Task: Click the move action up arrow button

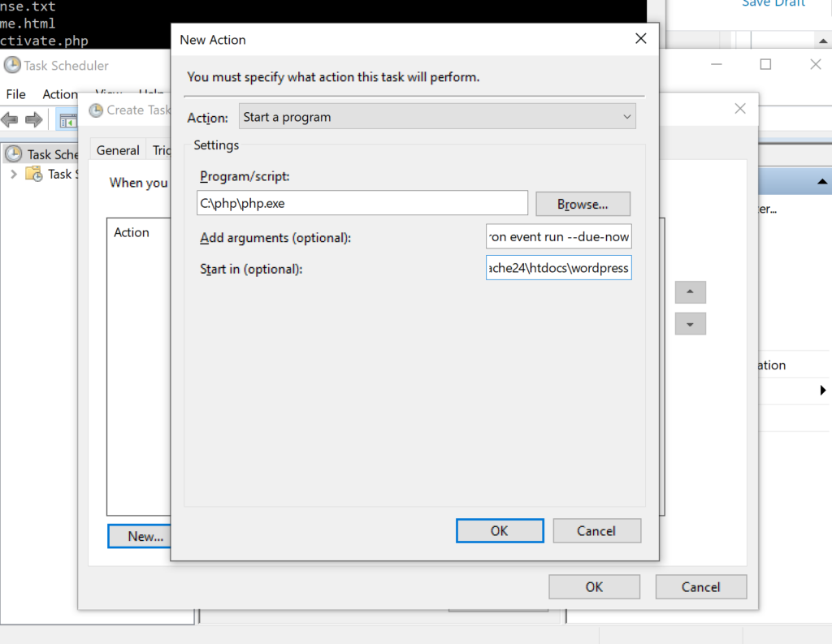Action: coord(690,292)
